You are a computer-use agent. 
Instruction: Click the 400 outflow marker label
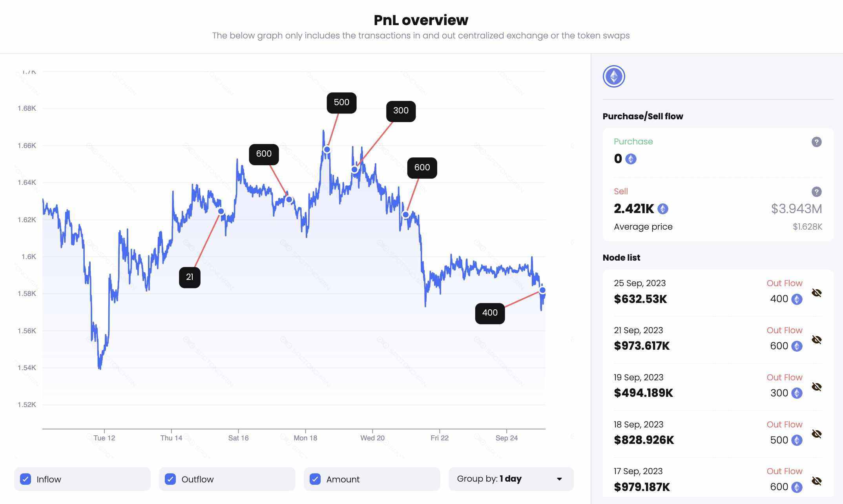(x=490, y=313)
